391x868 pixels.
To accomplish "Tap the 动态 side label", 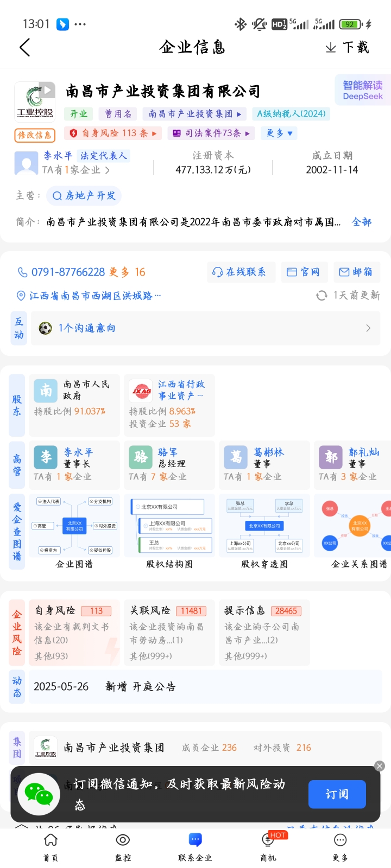I will [x=17, y=687].
